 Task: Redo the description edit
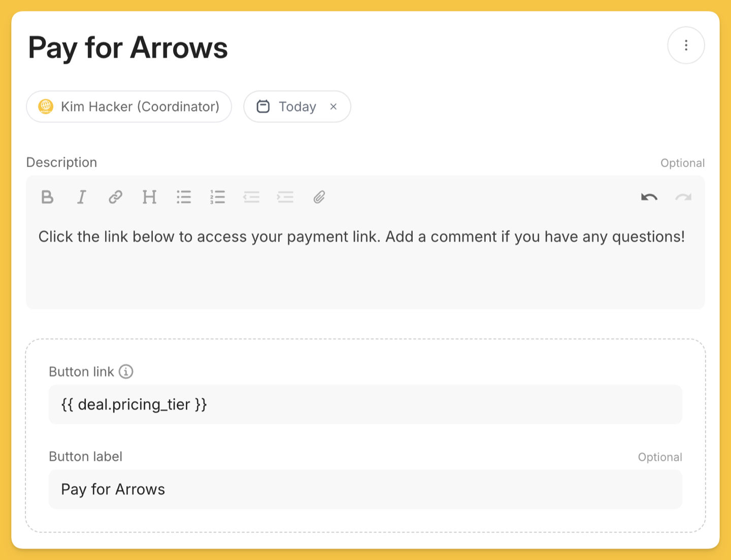point(683,197)
